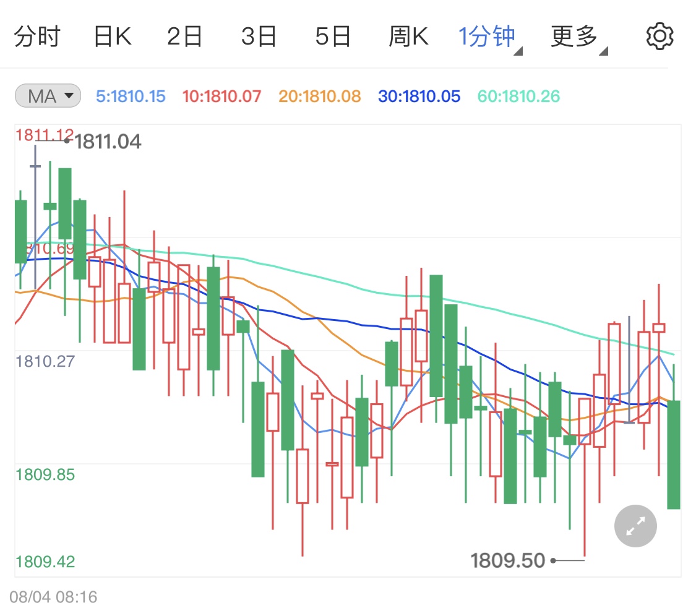Click the low price label 1809.50
The width and height of the screenshot is (696, 616).
[507, 560]
